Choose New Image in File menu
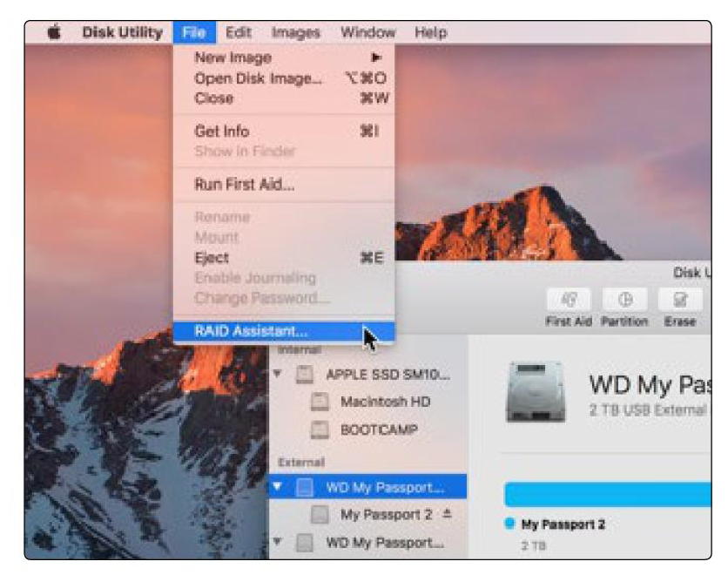This screenshot has width=728, height=575. 284,57
